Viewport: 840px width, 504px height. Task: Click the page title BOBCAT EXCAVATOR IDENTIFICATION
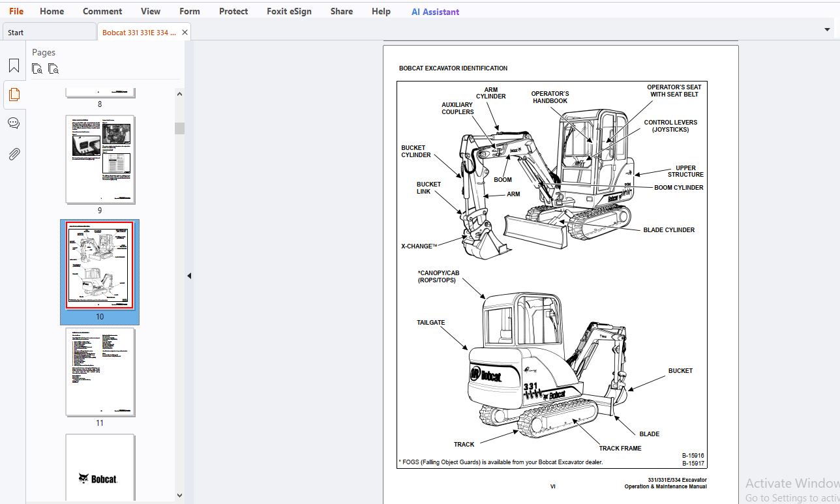pyautogui.click(x=453, y=68)
